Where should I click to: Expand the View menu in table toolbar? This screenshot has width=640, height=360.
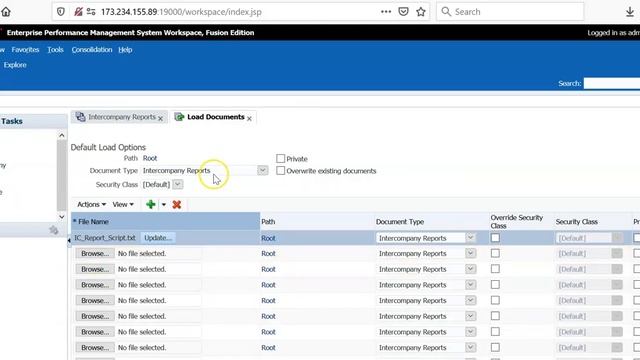pyautogui.click(x=123, y=204)
